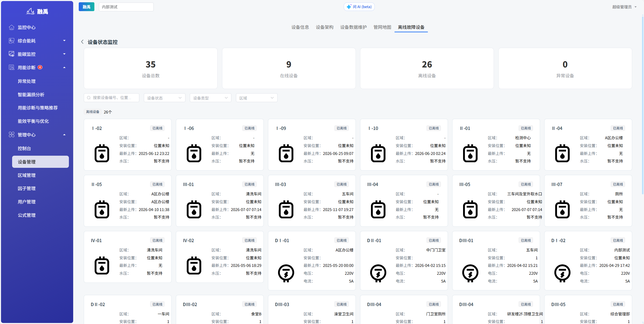Switch to the 管网地图 tab

pos(382,27)
